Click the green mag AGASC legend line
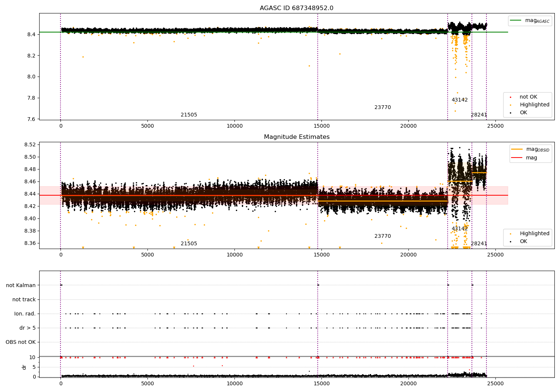The image size is (560, 392). (516, 21)
